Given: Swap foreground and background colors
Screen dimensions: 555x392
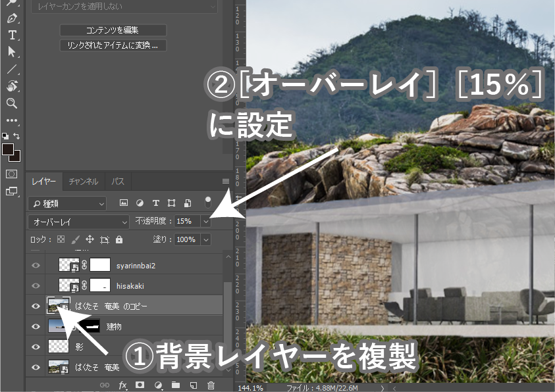Looking at the screenshot, I should (x=16, y=135).
